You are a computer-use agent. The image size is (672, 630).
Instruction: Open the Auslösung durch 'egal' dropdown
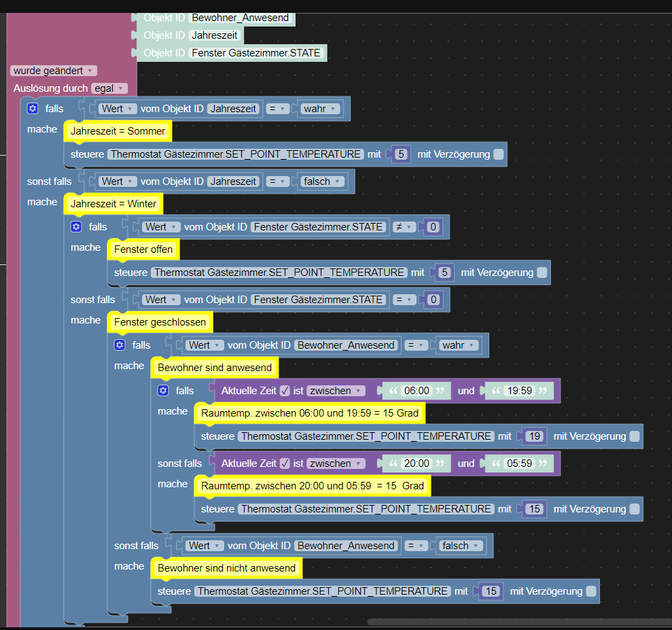pyautogui.click(x=109, y=88)
